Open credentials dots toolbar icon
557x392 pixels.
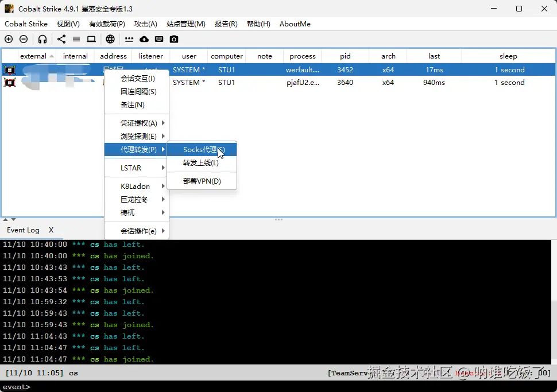pyautogui.click(x=129, y=39)
